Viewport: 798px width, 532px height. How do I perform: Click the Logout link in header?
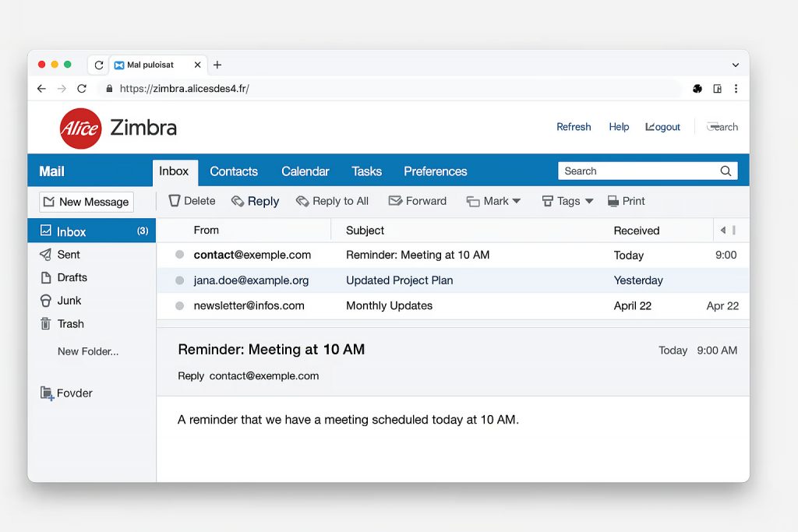[662, 127]
